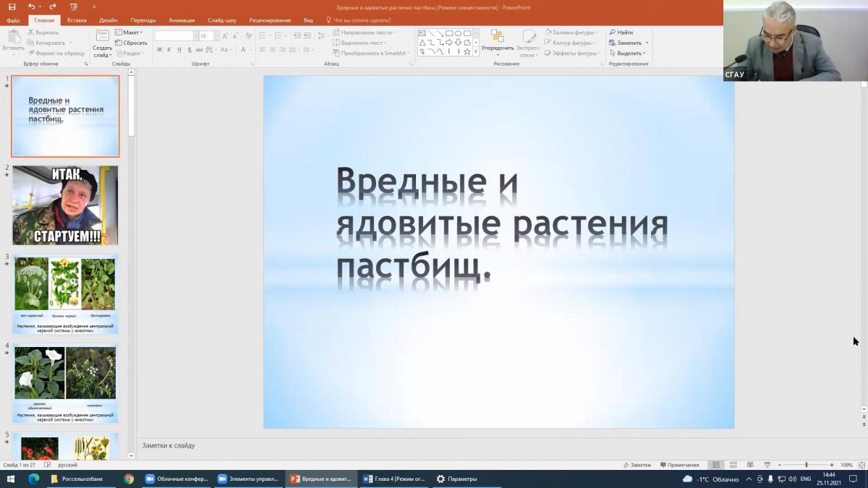868x488 pixels.
Task: Open Google Chrome from the taskbar
Action: click(x=129, y=479)
